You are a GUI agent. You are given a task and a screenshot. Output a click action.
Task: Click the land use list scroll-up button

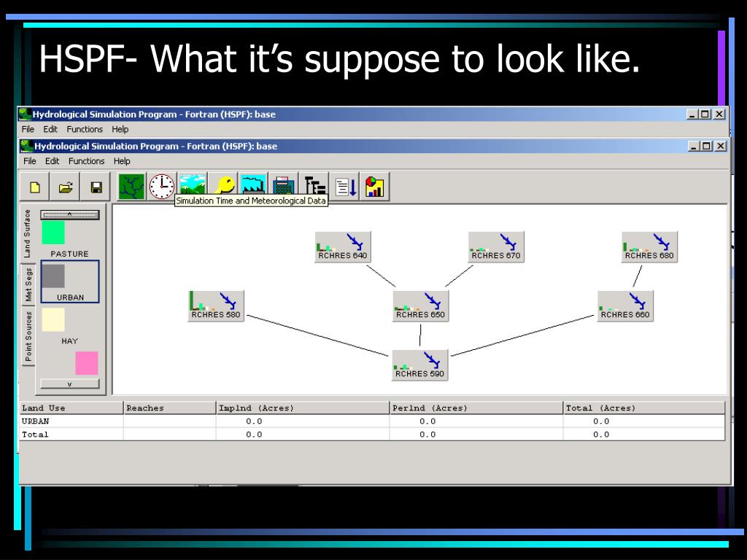[70, 215]
